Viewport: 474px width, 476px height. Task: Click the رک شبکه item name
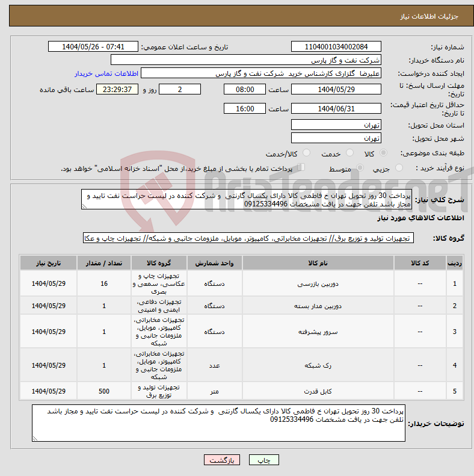click(318, 365)
